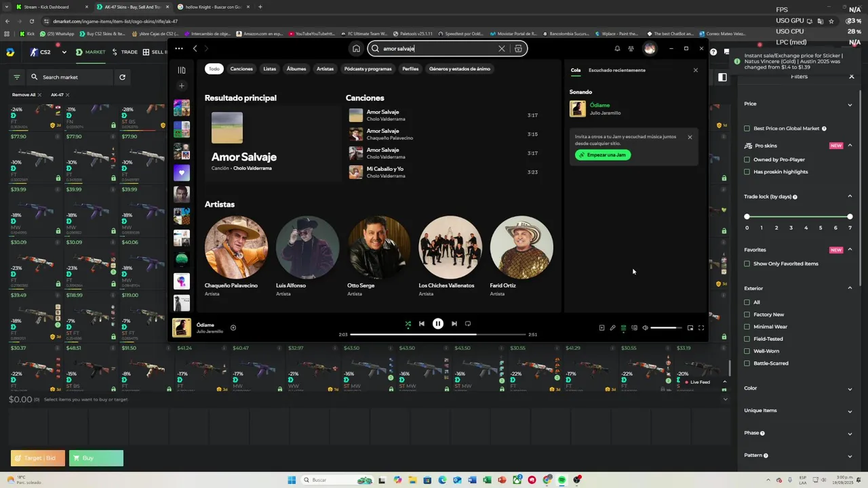
Task: Show lyrics with the microphone icon
Action: click(612, 328)
